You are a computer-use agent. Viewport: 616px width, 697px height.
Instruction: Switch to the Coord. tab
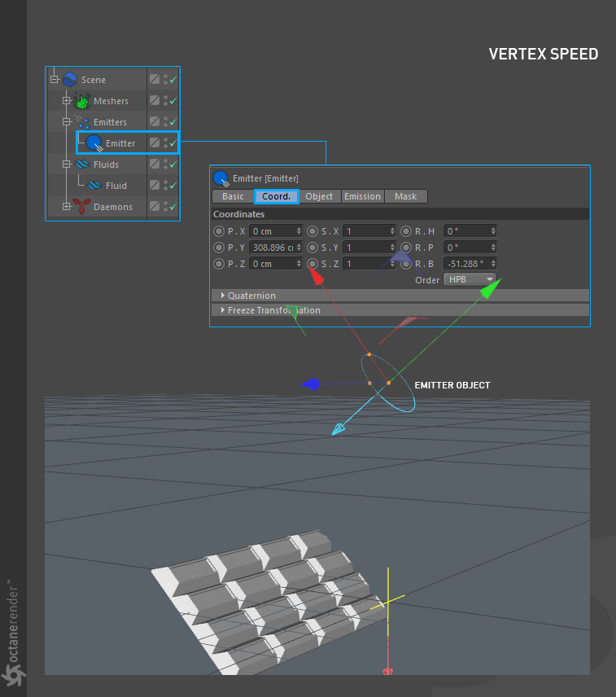tap(276, 196)
